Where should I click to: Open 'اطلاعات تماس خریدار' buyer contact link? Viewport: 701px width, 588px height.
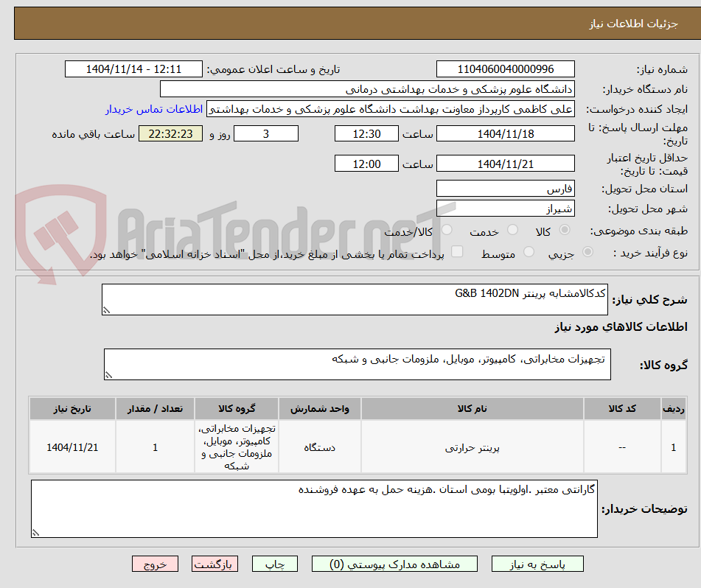coord(154,110)
